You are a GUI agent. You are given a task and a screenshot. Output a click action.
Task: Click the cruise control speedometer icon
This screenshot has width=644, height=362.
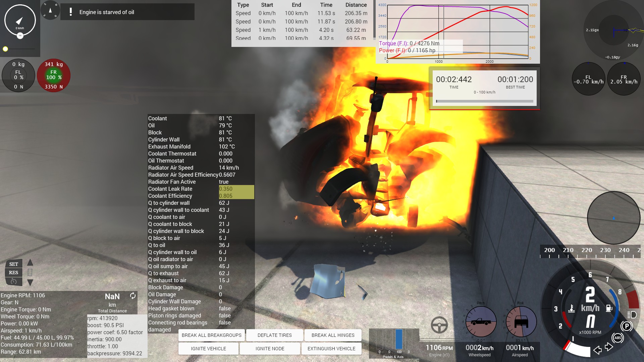tap(14, 282)
